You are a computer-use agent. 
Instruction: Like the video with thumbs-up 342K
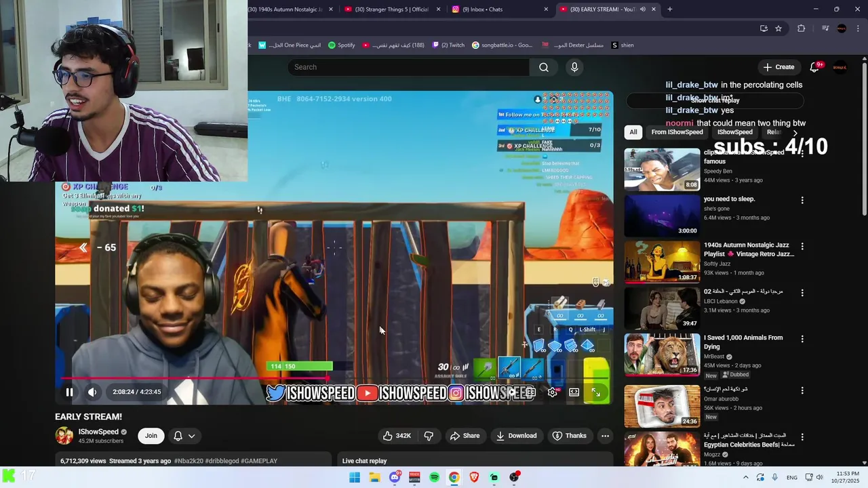pyautogui.click(x=397, y=436)
